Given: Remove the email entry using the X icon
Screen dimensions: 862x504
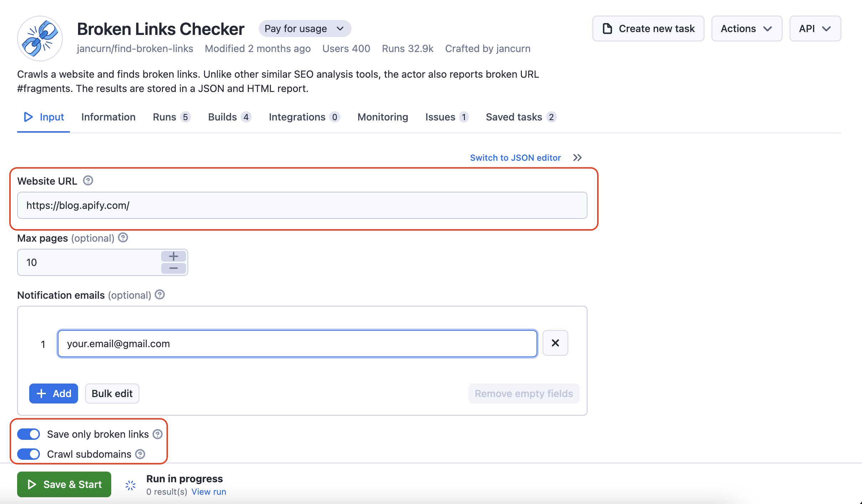Looking at the screenshot, I should pos(555,343).
